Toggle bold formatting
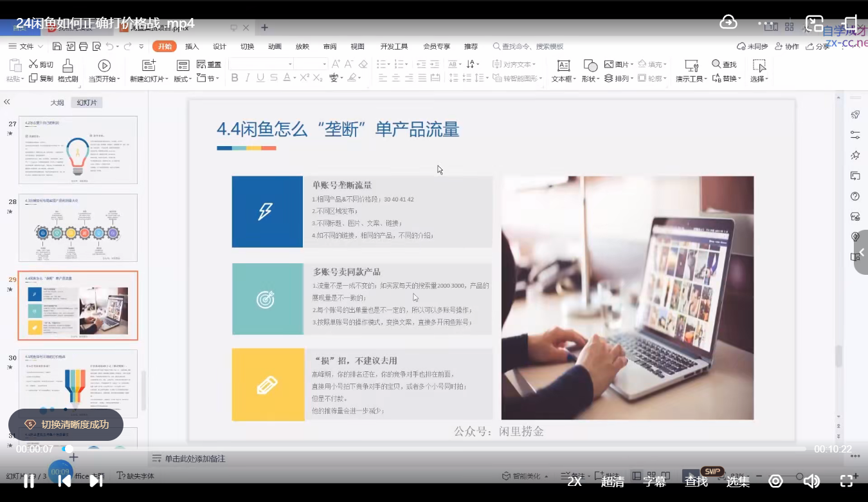This screenshot has height=502, width=868. tap(235, 78)
